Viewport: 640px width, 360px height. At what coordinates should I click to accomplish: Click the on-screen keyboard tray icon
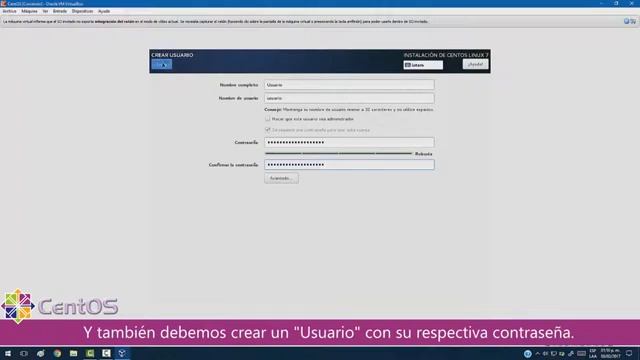point(582,353)
